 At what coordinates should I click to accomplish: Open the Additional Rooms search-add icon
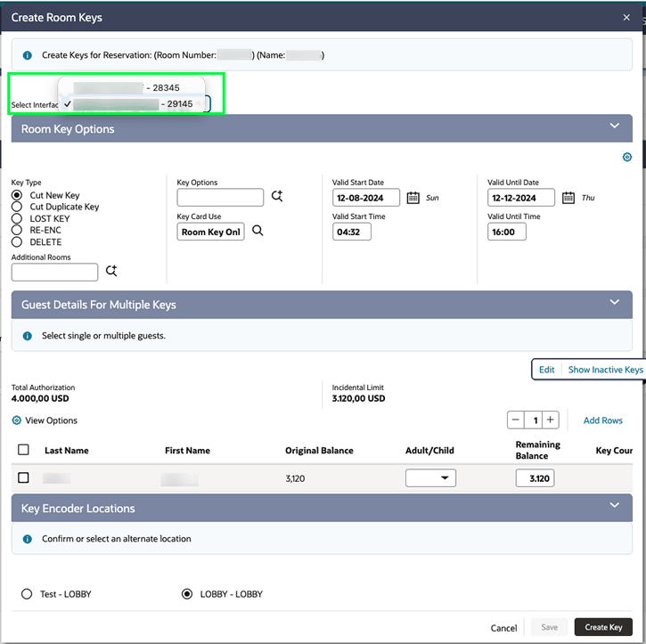[x=111, y=271]
